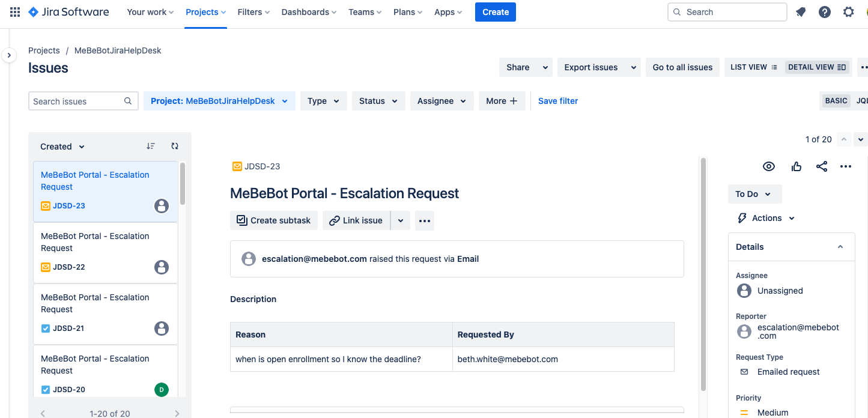
Task: Click the JDSD-23 issue key link
Action: point(262,166)
